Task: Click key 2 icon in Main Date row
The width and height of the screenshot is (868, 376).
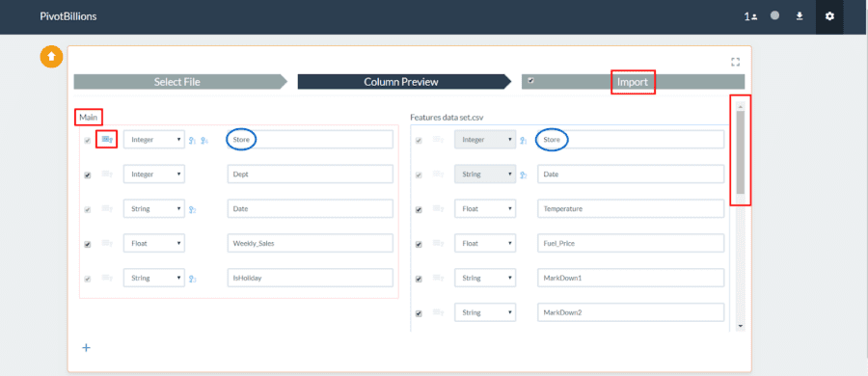Action: coord(193,210)
